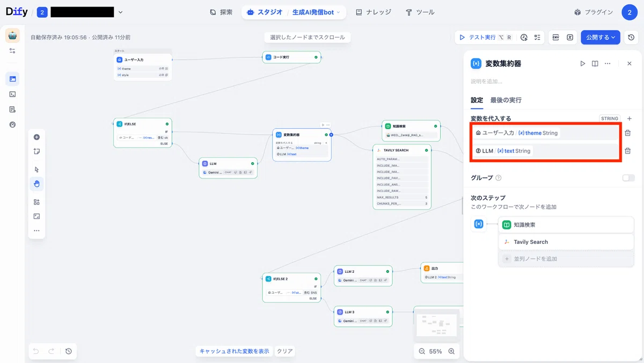Click the canvas minimap thumbnail
Screen dimensions: 644x363
(x=438, y=325)
